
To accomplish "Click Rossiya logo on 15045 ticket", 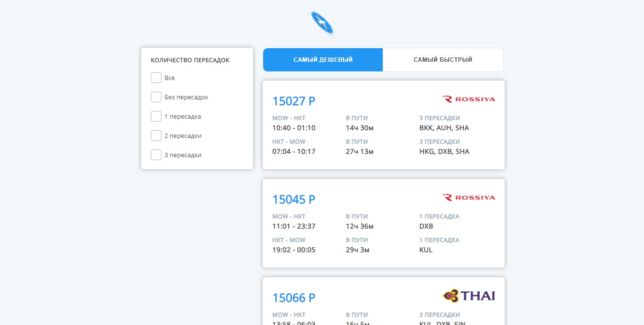I will click(x=468, y=198).
